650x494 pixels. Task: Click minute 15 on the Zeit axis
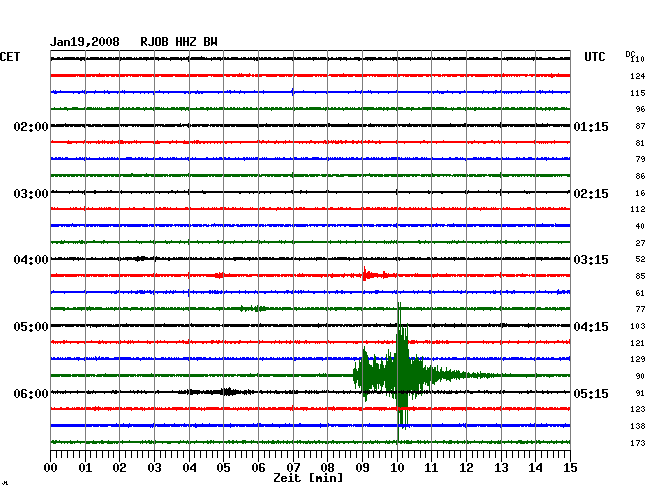pos(570,467)
